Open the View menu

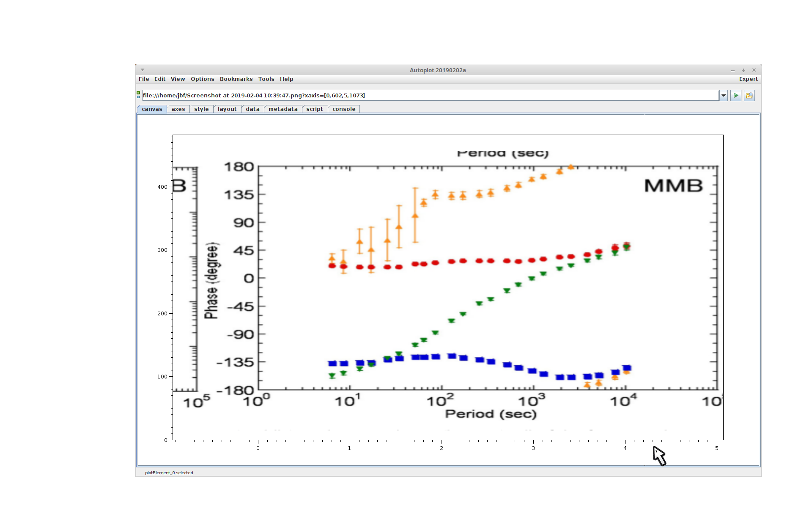coord(178,79)
